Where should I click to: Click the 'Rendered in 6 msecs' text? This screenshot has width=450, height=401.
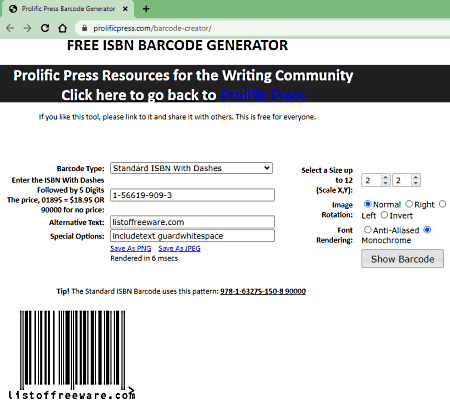pos(144,259)
